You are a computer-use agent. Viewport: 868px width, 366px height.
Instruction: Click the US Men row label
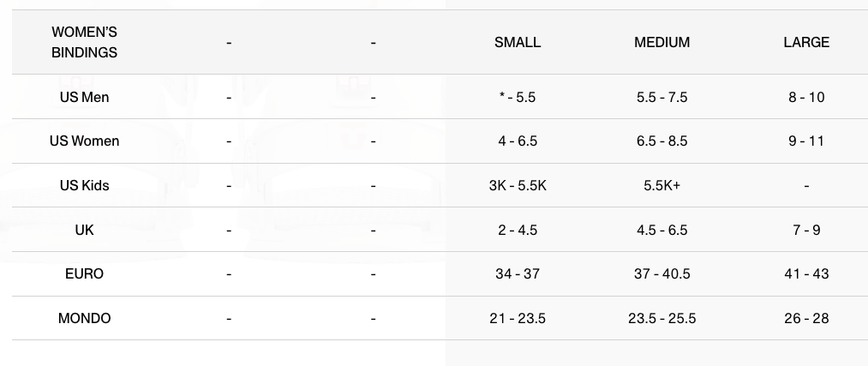click(84, 97)
